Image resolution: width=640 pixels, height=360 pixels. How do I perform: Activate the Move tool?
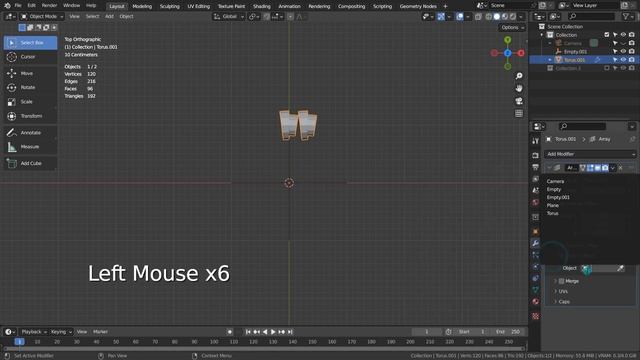pos(30,73)
